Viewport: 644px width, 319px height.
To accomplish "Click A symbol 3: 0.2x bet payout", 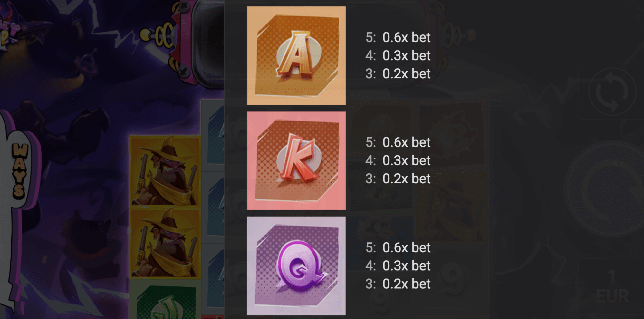I will click(398, 73).
